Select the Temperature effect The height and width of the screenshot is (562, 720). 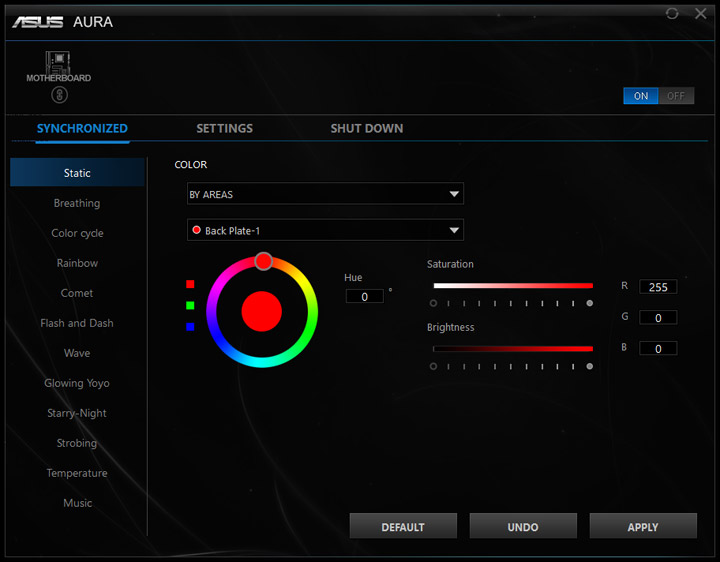point(77,473)
